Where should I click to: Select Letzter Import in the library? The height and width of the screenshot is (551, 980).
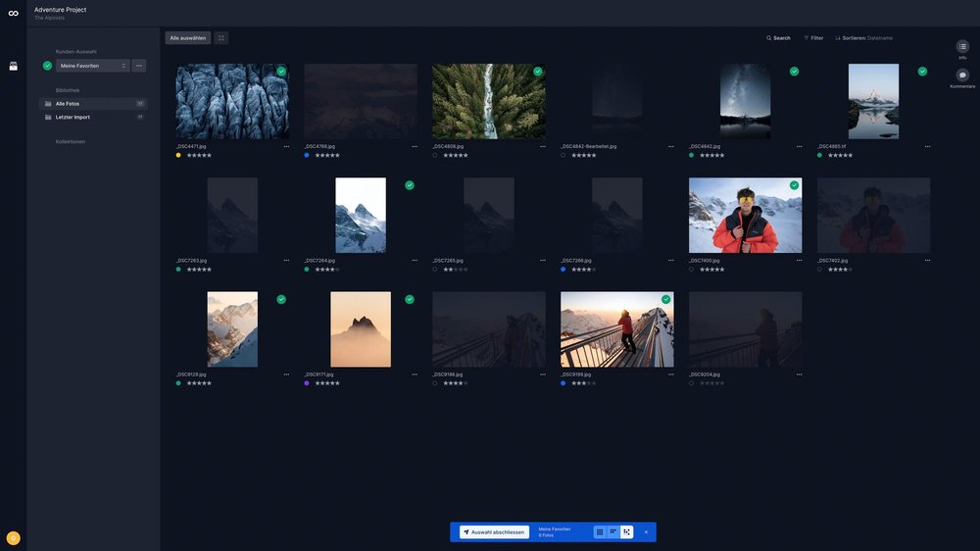point(93,117)
